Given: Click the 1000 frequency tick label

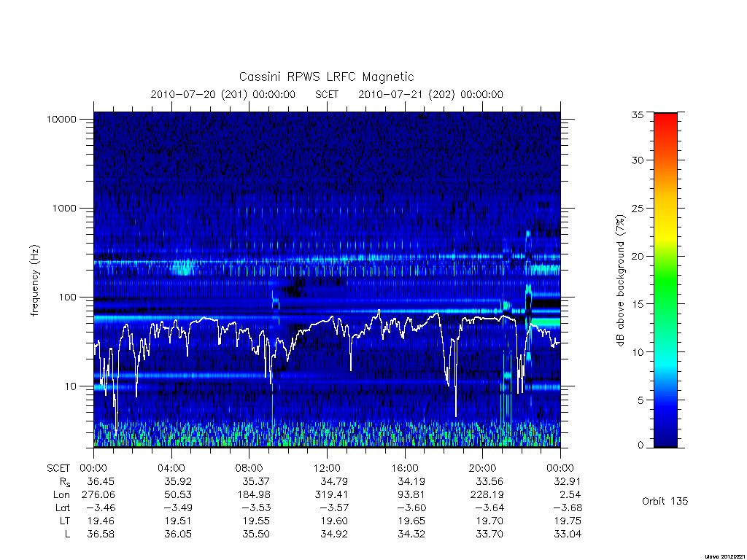Looking at the screenshot, I should 64,208.
